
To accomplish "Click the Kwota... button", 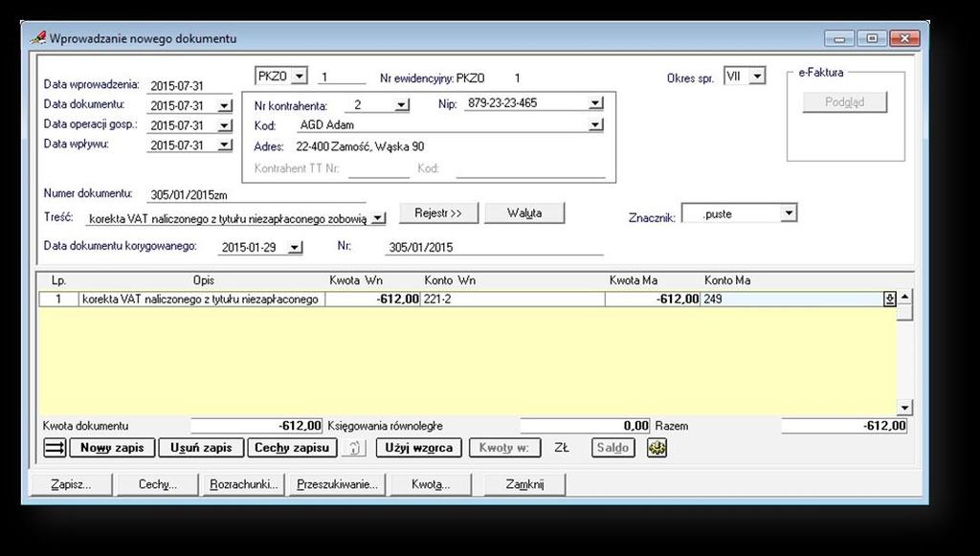I will [x=431, y=484].
